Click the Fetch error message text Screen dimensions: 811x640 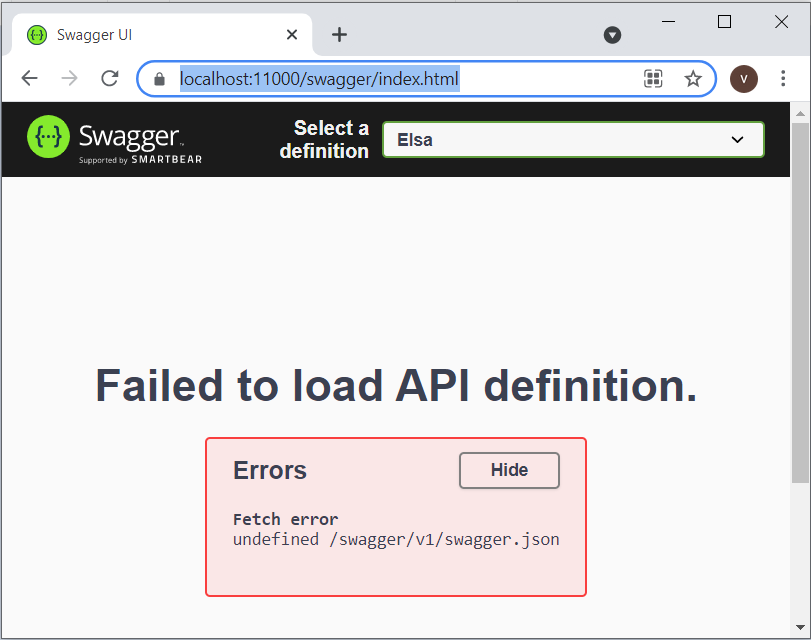[x=287, y=519]
